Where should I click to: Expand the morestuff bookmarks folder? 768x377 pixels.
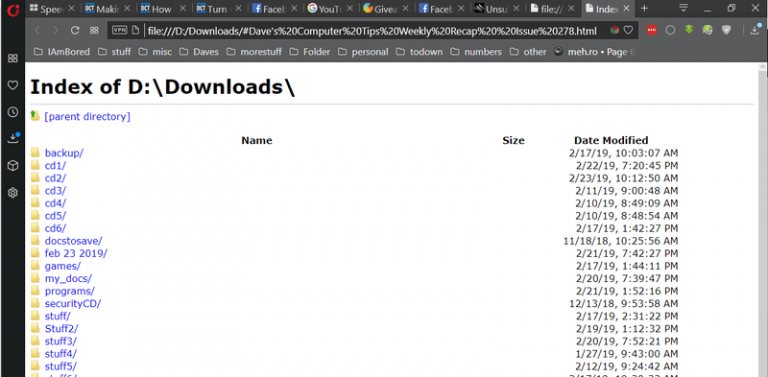[254, 51]
